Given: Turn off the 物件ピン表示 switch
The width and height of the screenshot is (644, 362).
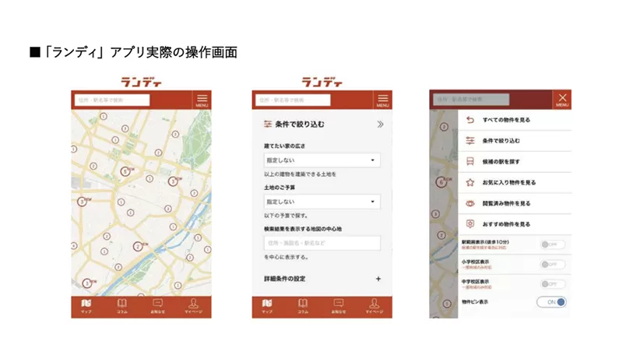Looking at the screenshot, I should [x=551, y=302].
